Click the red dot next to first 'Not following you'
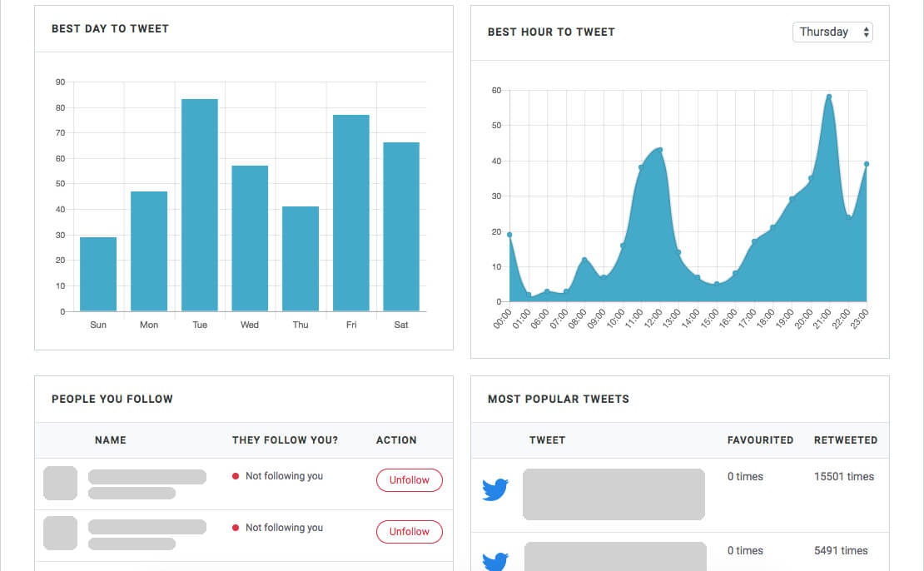 [235, 475]
